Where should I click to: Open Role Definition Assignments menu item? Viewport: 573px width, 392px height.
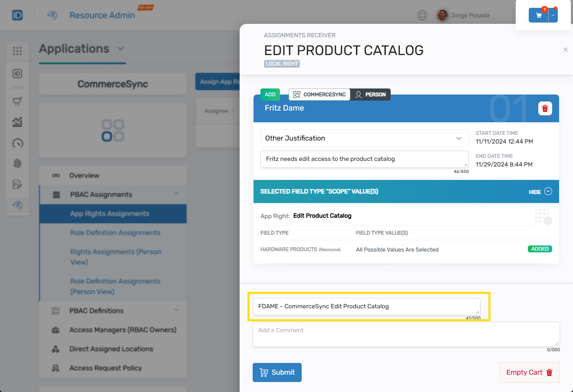(x=115, y=233)
